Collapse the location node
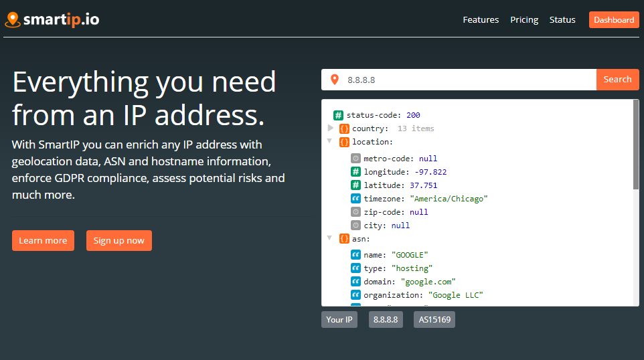644x360 pixels. coord(329,141)
